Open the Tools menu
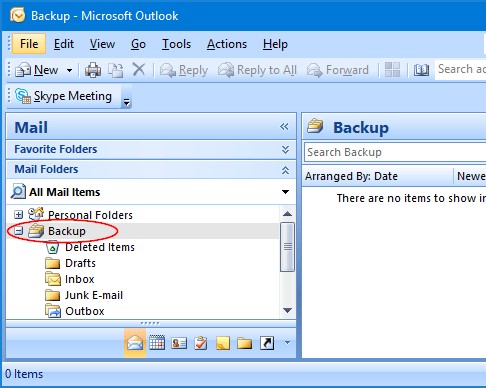The width and height of the screenshot is (486, 388). click(176, 44)
